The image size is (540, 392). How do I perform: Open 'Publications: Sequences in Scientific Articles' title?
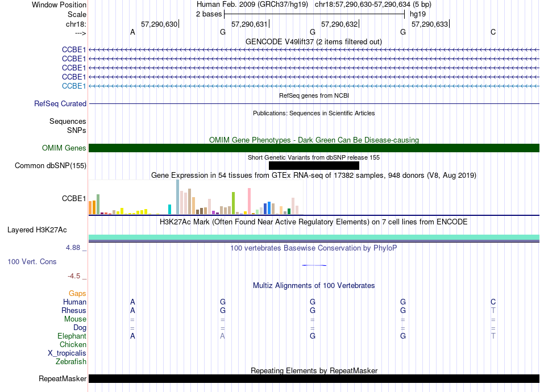[314, 113]
